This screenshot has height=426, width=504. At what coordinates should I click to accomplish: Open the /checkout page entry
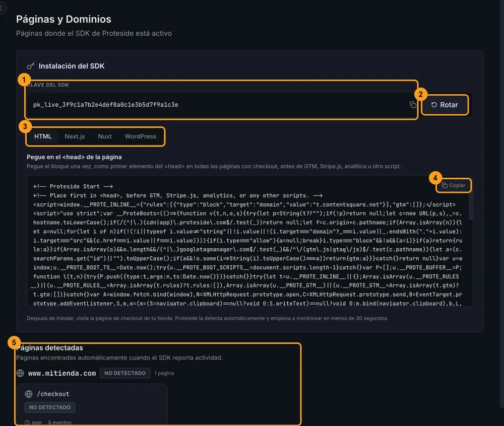pos(93,404)
